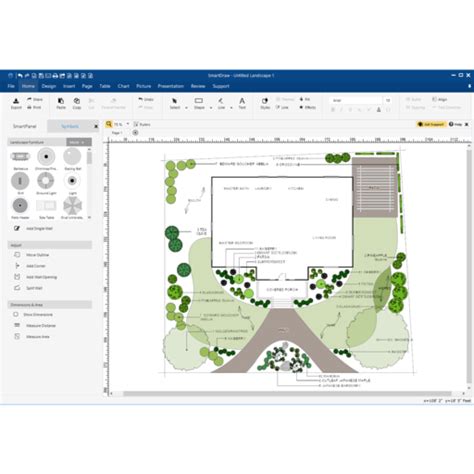Click the quick-access print icon in title bar

coord(55,76)
